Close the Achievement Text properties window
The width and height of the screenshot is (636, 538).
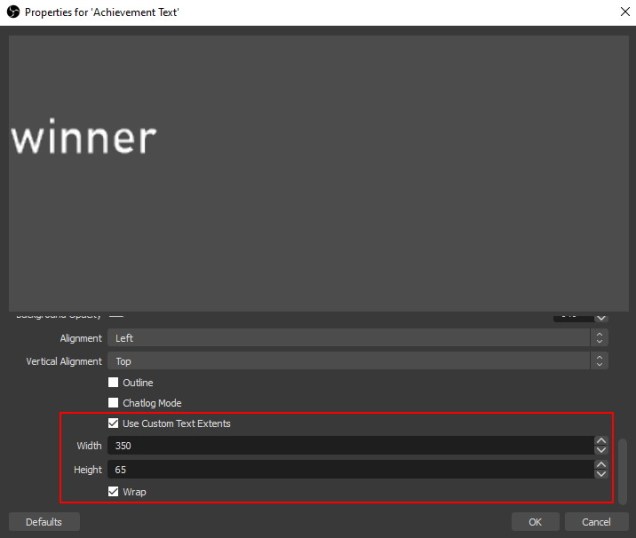coord(611,11)
